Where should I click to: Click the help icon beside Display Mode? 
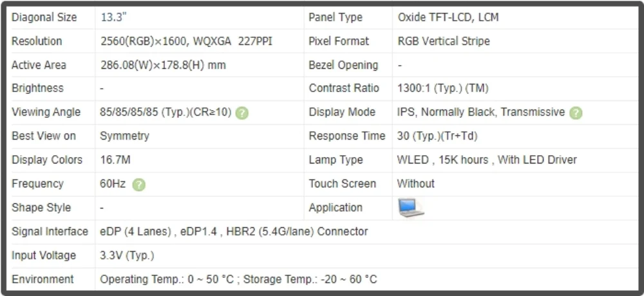576,113
